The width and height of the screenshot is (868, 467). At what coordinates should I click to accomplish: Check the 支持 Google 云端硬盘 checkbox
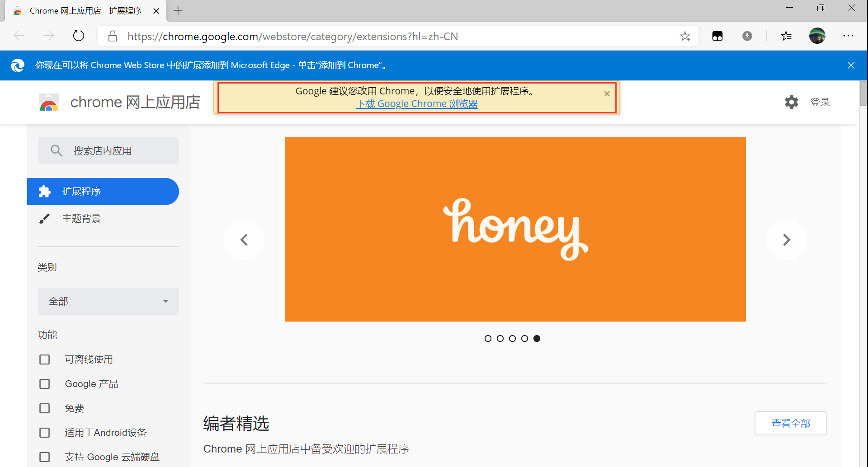click(x=45, y=457)
